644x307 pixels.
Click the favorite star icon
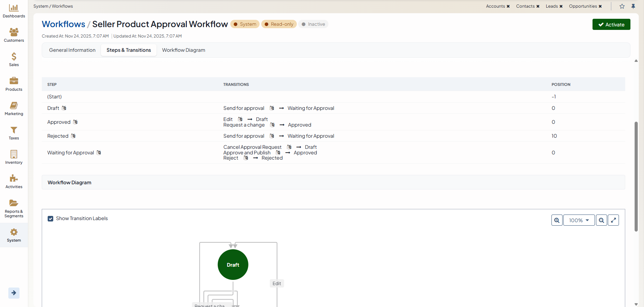pyautogui.click(x=622, y=6)
